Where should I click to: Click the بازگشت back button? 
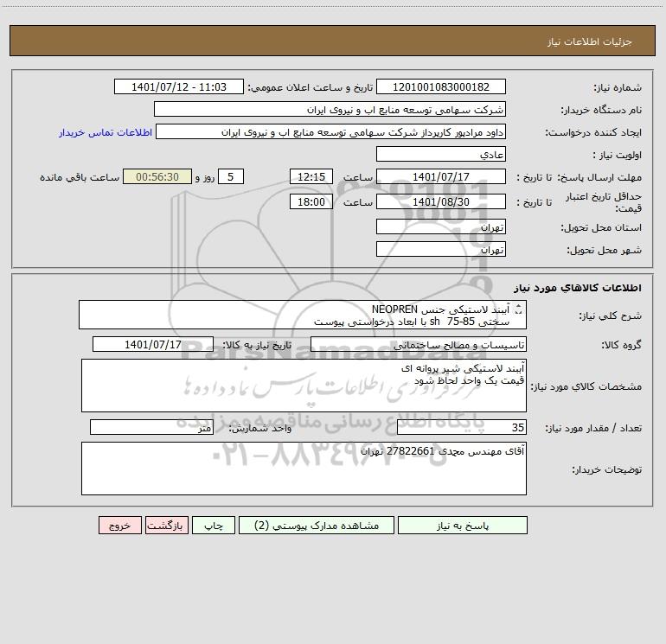pos(166,525)
